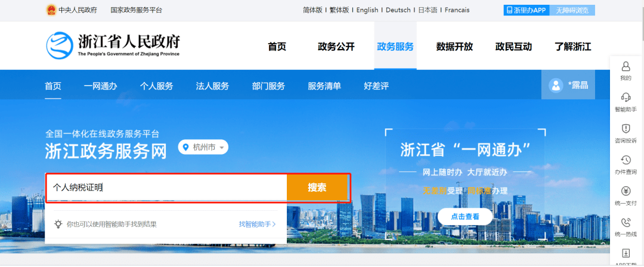Open the 数据开放 menu
The image size is (644, 267).
[x=454, y=47]
